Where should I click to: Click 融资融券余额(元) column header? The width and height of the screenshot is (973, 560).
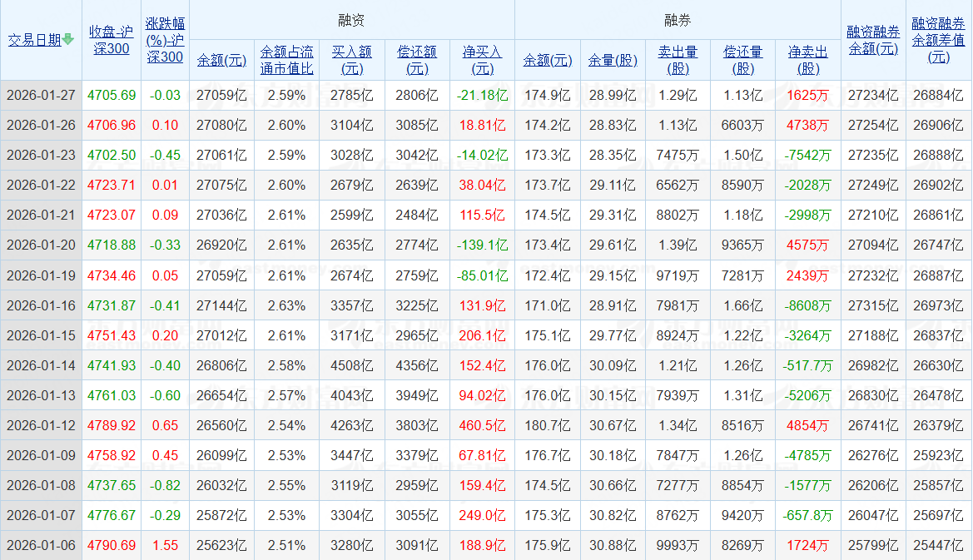[873, 40]
